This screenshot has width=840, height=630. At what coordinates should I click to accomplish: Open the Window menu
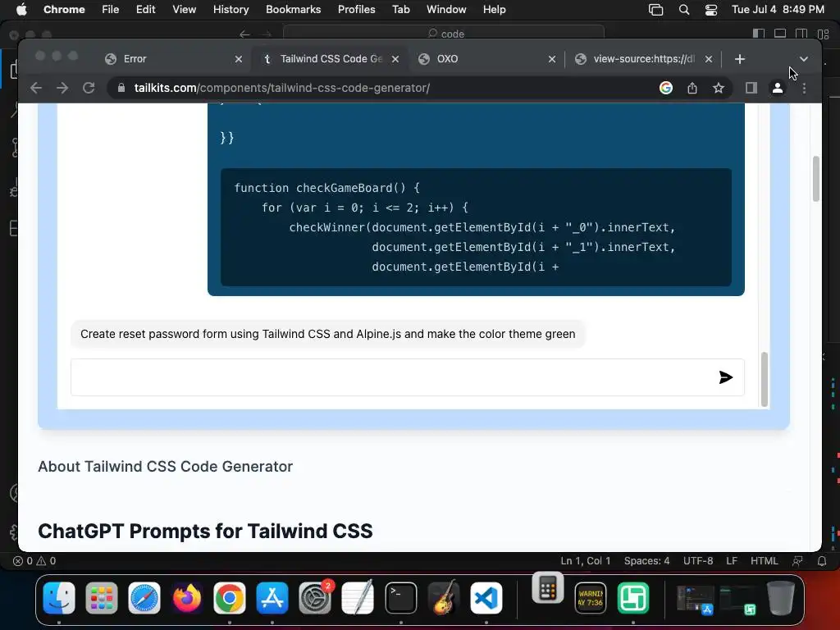446,10
